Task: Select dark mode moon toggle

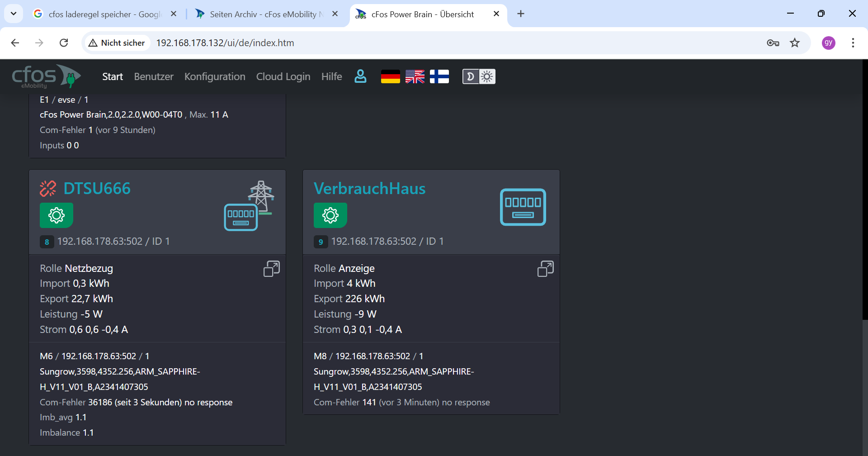Action: click(470, 76)
